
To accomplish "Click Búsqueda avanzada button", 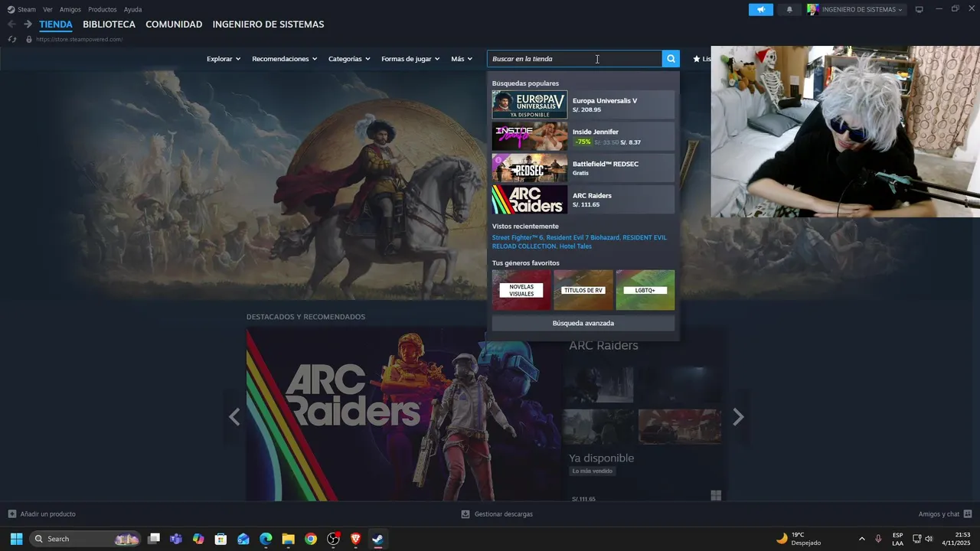I will pos(583,323).
